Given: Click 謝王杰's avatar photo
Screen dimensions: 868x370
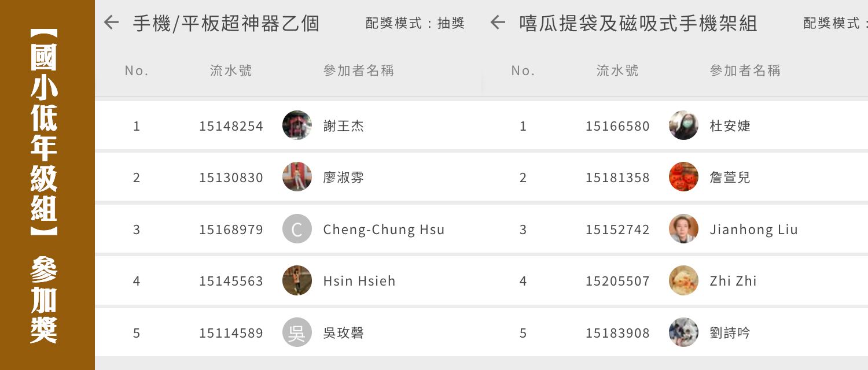Looking at the screenshot, I should (x=297, y=125).
